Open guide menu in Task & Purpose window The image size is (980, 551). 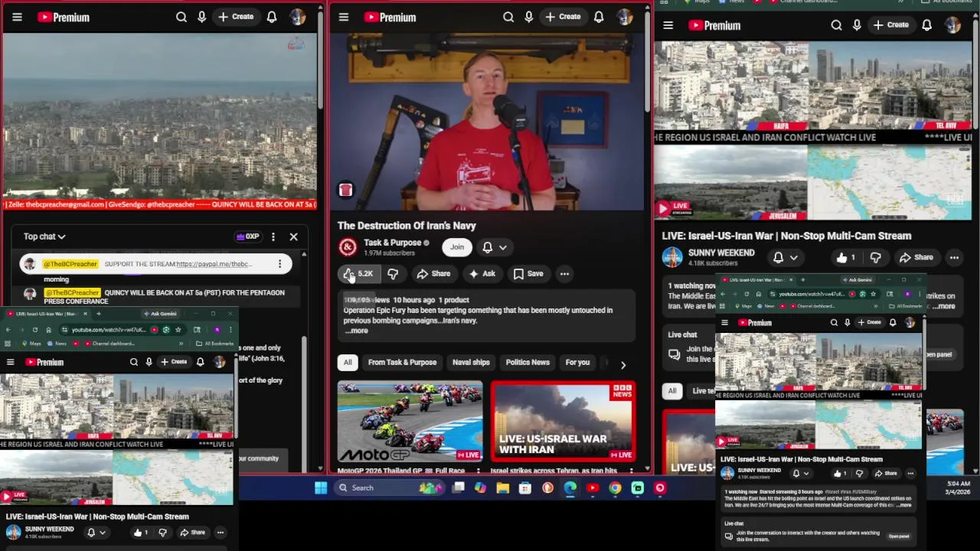(344, 17)
